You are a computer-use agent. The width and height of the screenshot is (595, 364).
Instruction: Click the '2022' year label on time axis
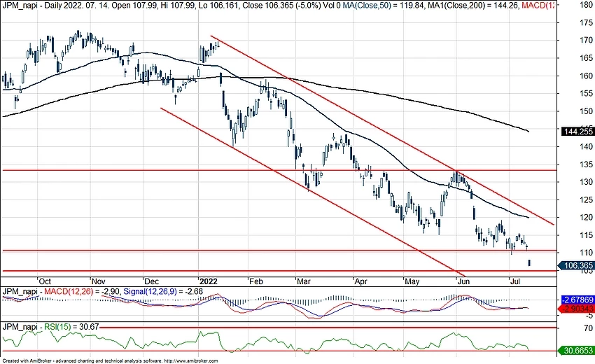[209, 281]
